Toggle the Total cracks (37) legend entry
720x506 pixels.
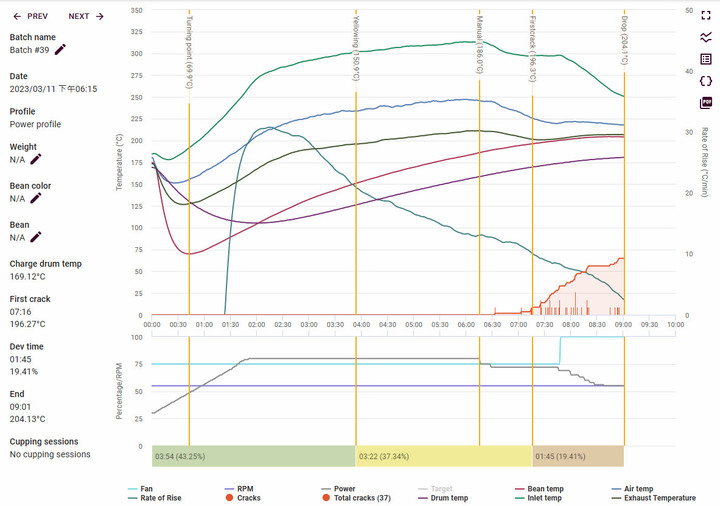[356, 498]
